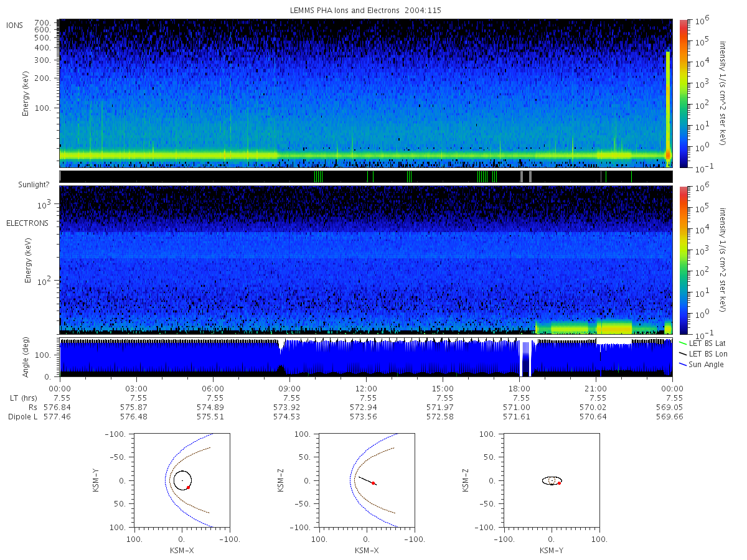Click the 600. energy tick on ions axis

(x=43, y=29)
